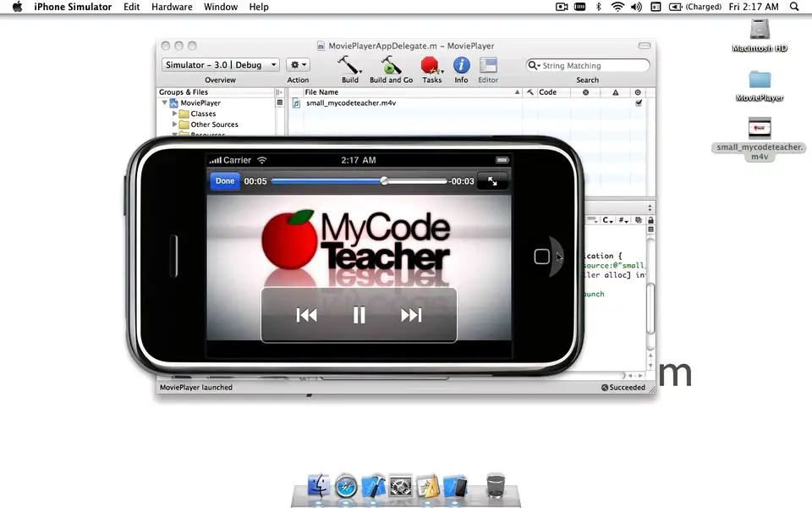Open the Hardware menu

tap(172, 7)
